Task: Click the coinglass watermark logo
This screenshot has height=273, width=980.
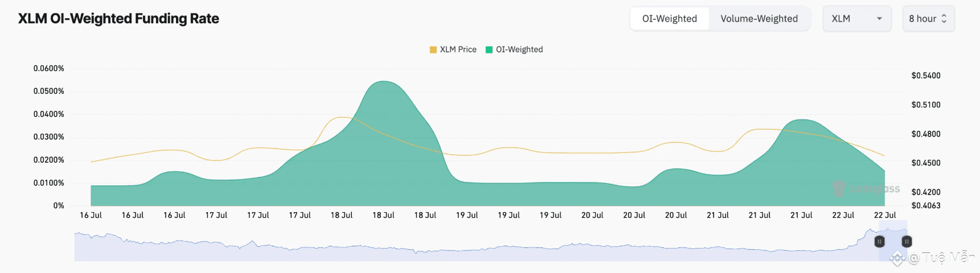Action: [x=866, y=189]
